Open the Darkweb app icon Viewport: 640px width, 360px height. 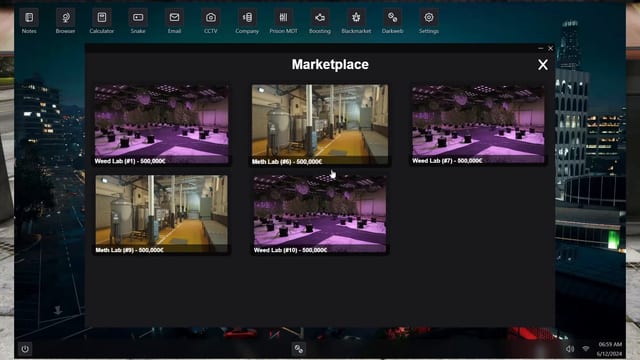pos(392,18)
